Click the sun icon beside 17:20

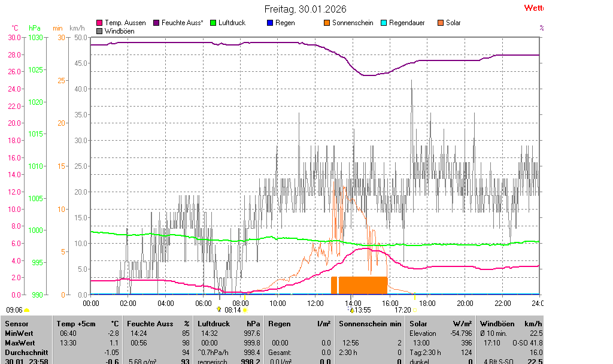point(415,310)
